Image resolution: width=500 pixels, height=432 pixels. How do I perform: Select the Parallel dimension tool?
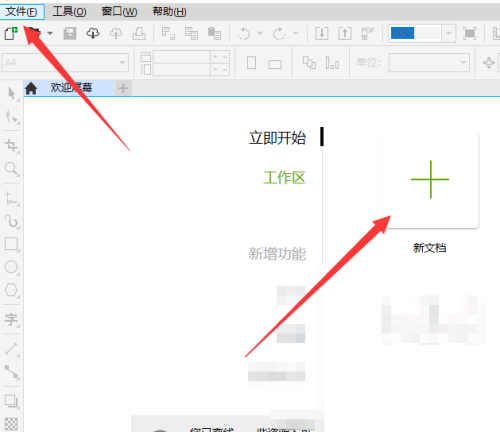click(x=12, y=349)
